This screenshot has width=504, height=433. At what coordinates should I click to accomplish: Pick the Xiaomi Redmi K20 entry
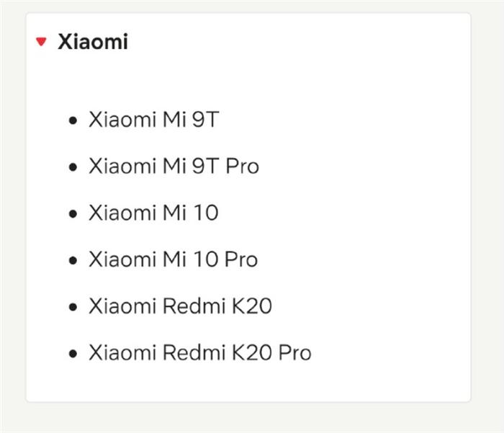[x=180, y=306]
